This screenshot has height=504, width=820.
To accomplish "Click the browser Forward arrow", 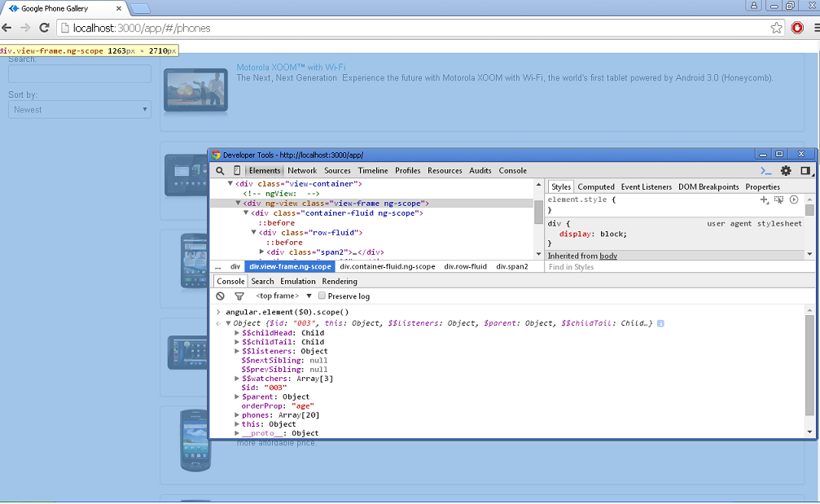I will point(25,28).
